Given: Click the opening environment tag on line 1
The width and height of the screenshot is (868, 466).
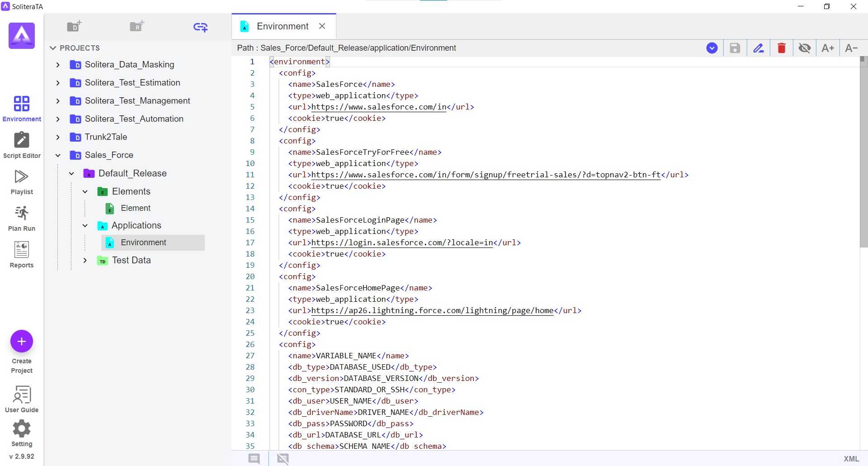Looking at the screenshot, I should pos(300,62).
